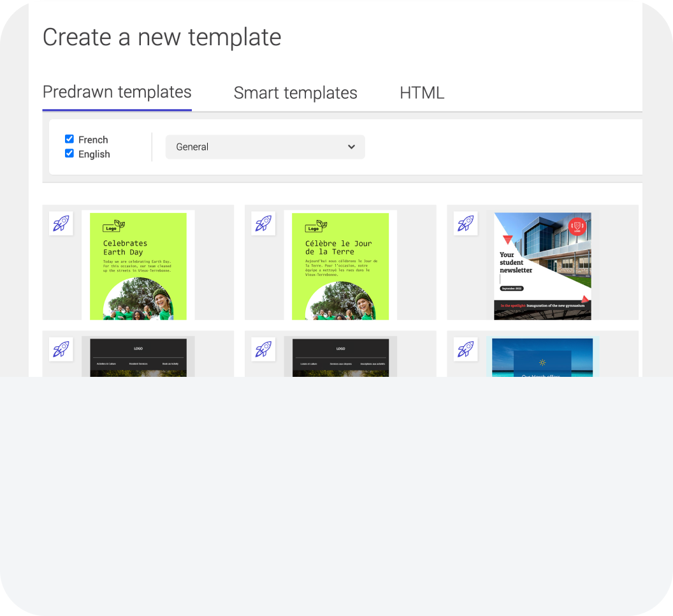This screenshot has height=616, width=673.
Task: Click rocket icon on Célèbre le Jour template
Action: (263, 223)
